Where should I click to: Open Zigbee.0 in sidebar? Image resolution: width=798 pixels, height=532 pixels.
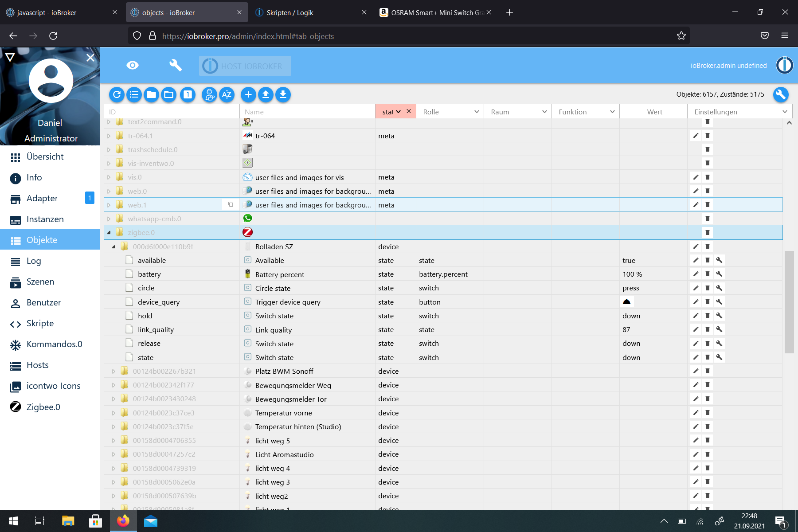[x=50, y=407]
